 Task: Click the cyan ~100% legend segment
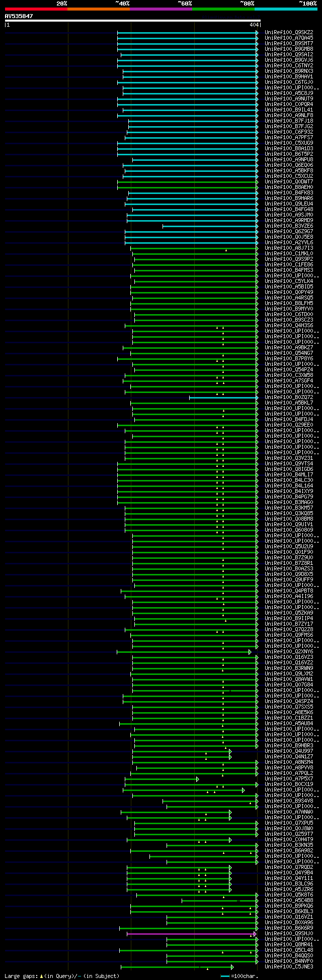point(286,9)
